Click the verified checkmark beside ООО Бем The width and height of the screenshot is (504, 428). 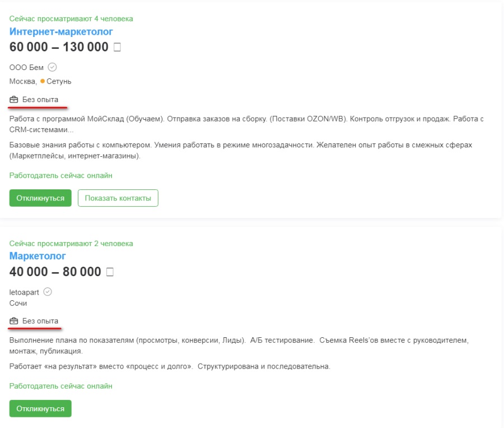[x=53, y=67]
